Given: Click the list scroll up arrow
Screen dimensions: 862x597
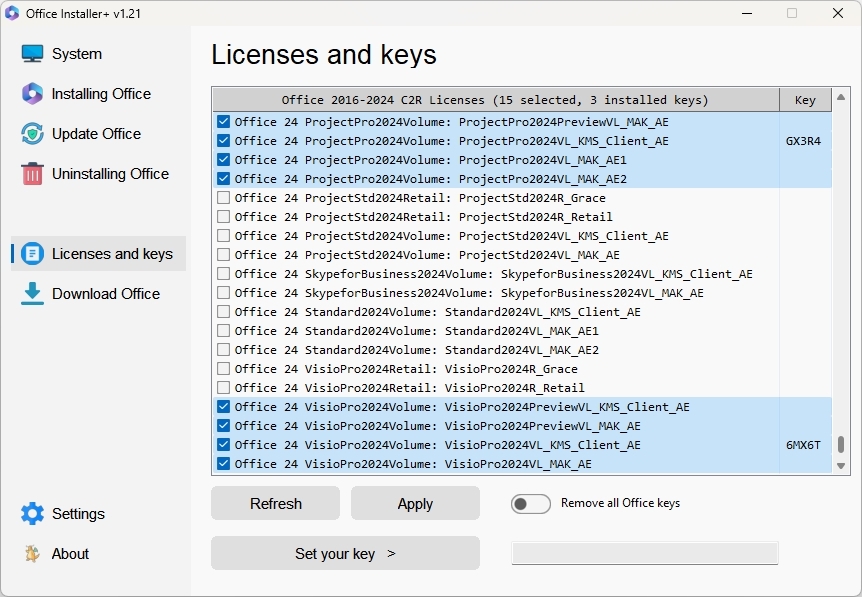Looking at the screenshot, I should click(841, 97).
